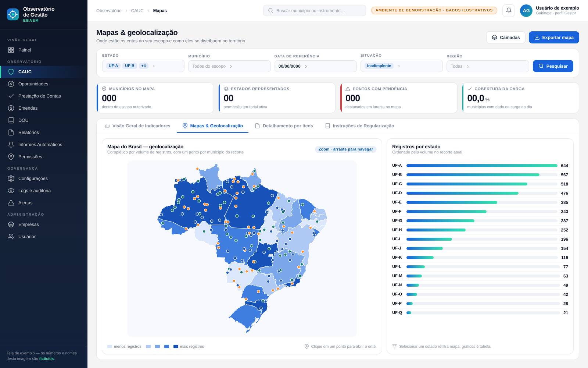This screenshot has height=368, width=588.
Task: Click the CAUC breadcrumb link
Action: pyautogui.click(x=137, y=11)
